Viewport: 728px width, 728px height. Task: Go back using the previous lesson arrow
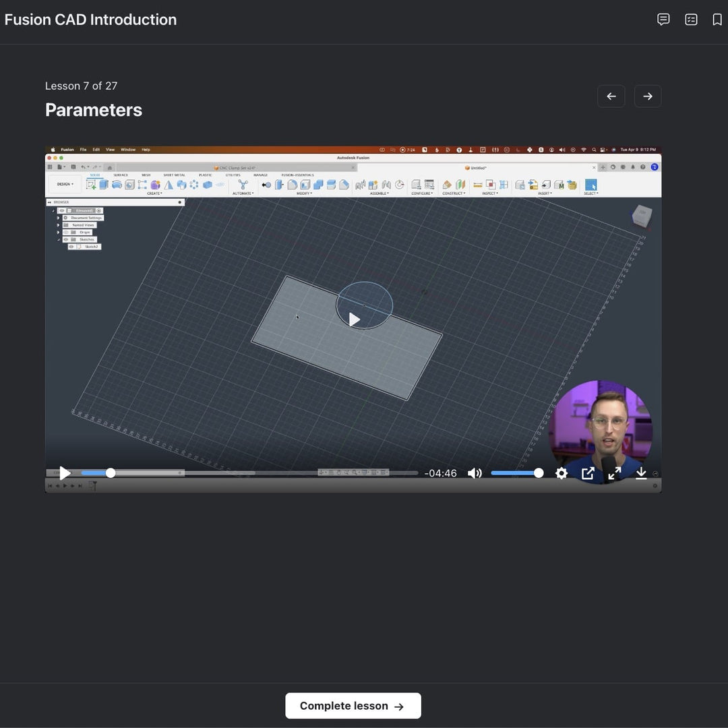point(611,96)
